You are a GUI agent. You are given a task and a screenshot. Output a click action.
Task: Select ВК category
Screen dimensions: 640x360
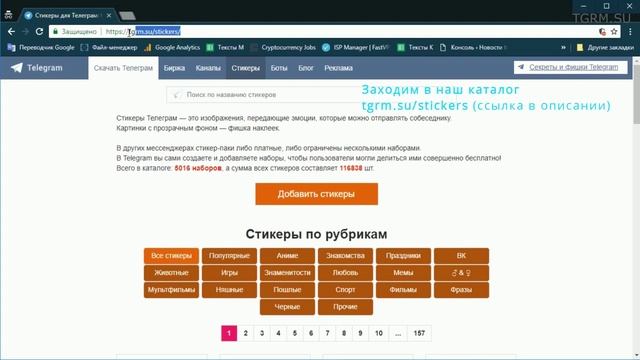click(461, 256)
